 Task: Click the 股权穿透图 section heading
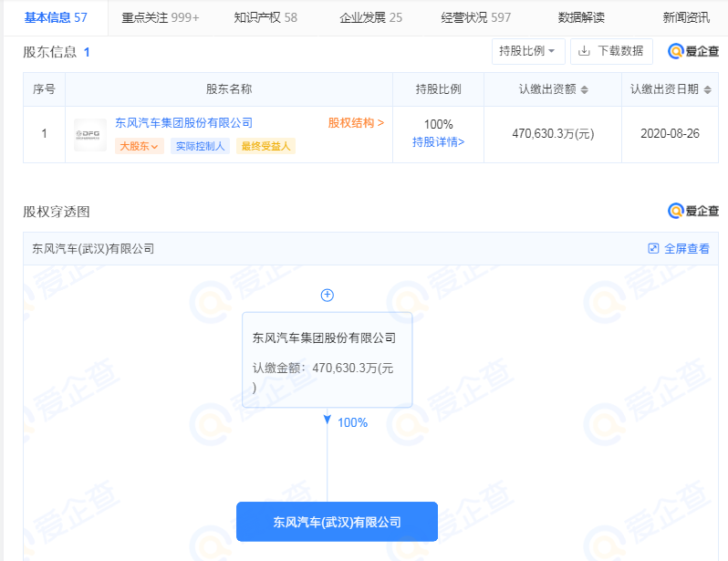[57, 212]
